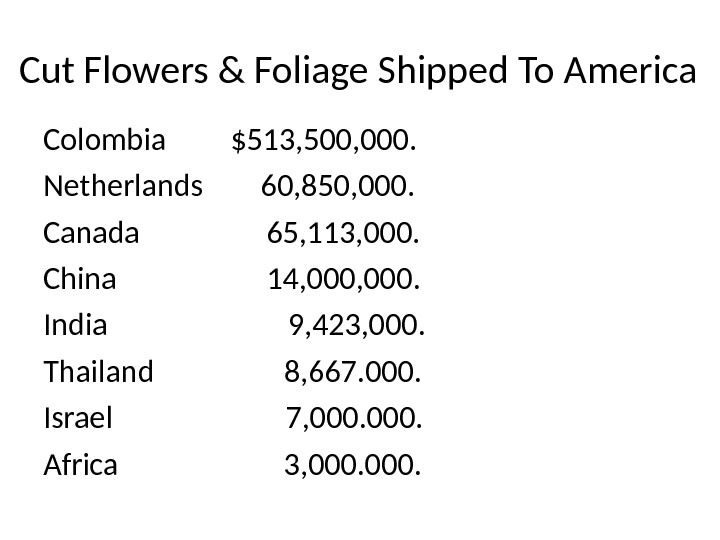Image resolution: width=720 pixels, height=540 pixels.
Task: Select the Netherlands country label
Action: (123, 187)
